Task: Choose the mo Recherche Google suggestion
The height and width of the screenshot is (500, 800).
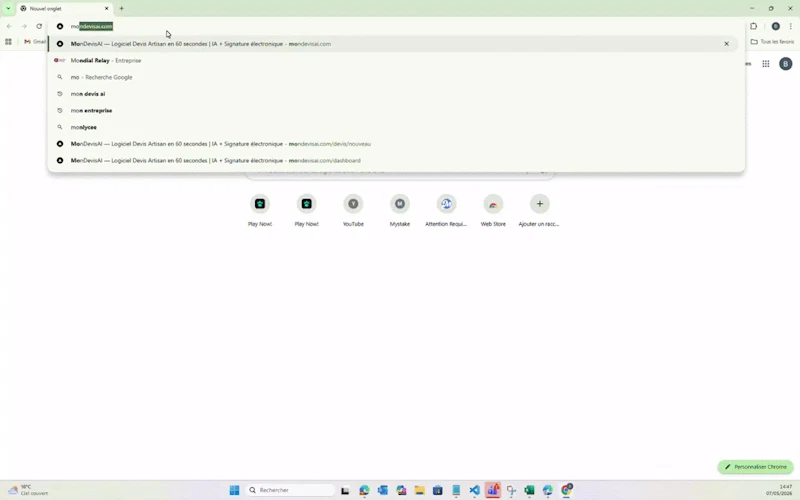Action: point(393,77)
